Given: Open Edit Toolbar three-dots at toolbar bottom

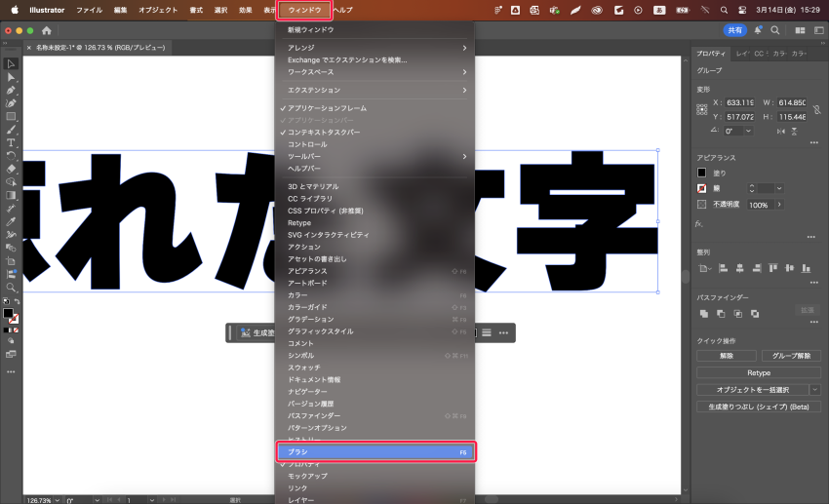Looking at the screenshot, I should pyautogui.click(x=11, y=372).
